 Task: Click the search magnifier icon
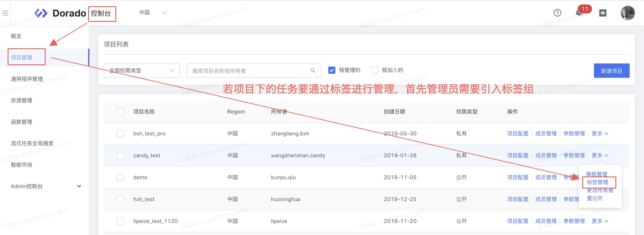pos(313,71)
